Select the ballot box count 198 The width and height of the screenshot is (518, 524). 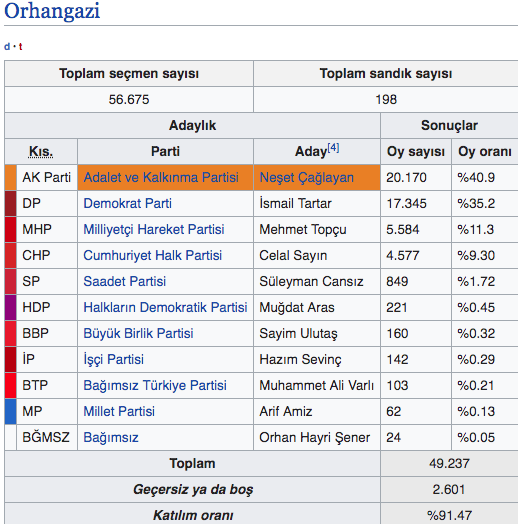(x=386, y=100)
